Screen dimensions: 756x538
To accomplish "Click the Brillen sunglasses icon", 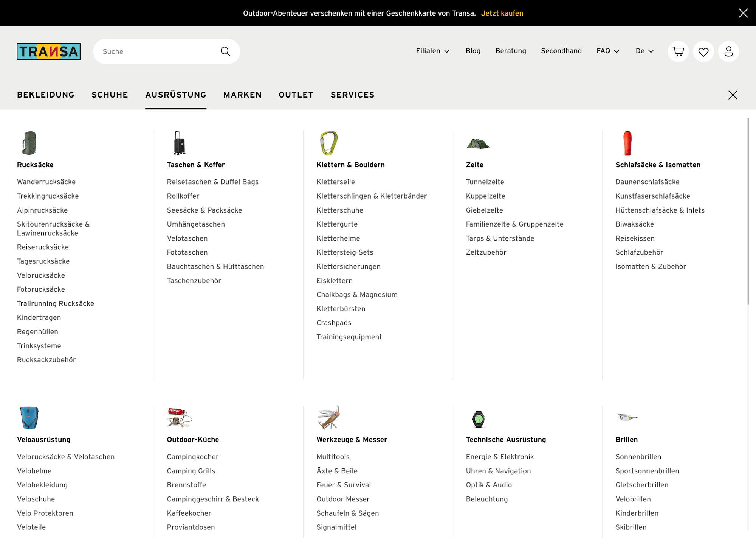I will [627, 417].
